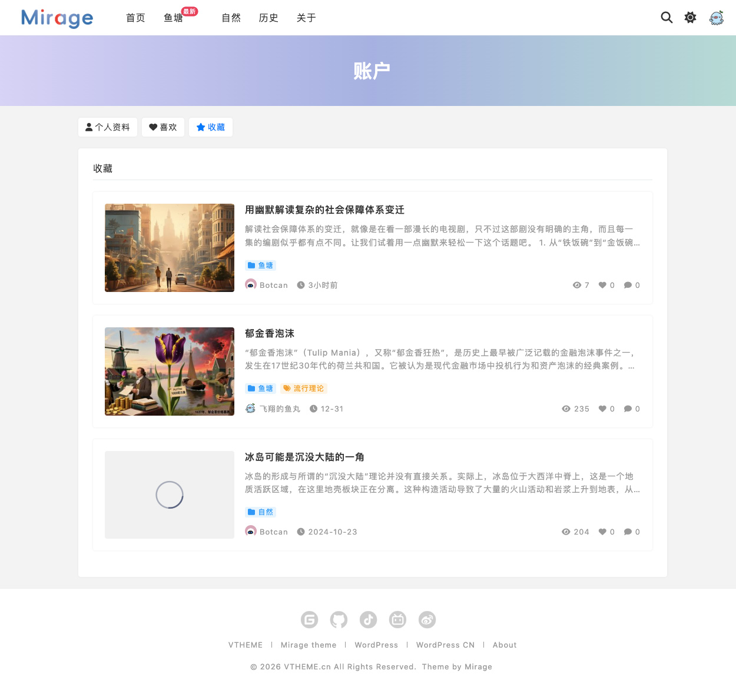Go to 历史 in the navigation bar
Screen dimensions: 736x700
[x=268, y=18]
